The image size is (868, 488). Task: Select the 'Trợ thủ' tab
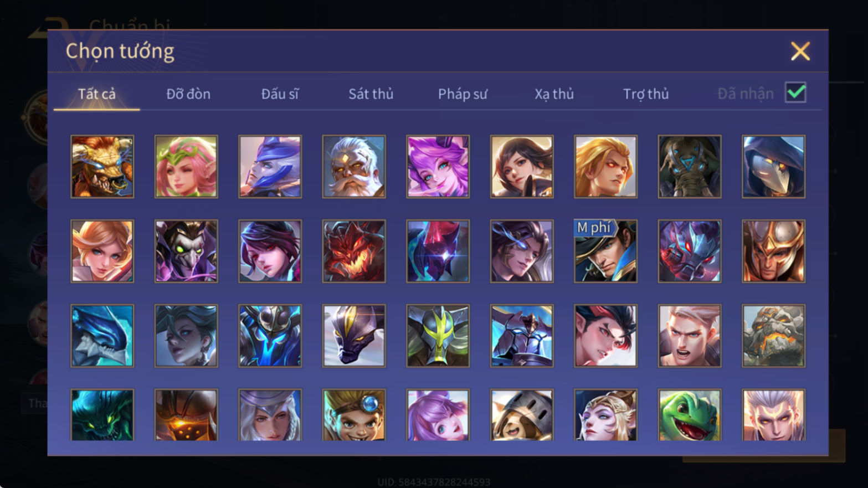pyautogui.click(x=646, y=94)
